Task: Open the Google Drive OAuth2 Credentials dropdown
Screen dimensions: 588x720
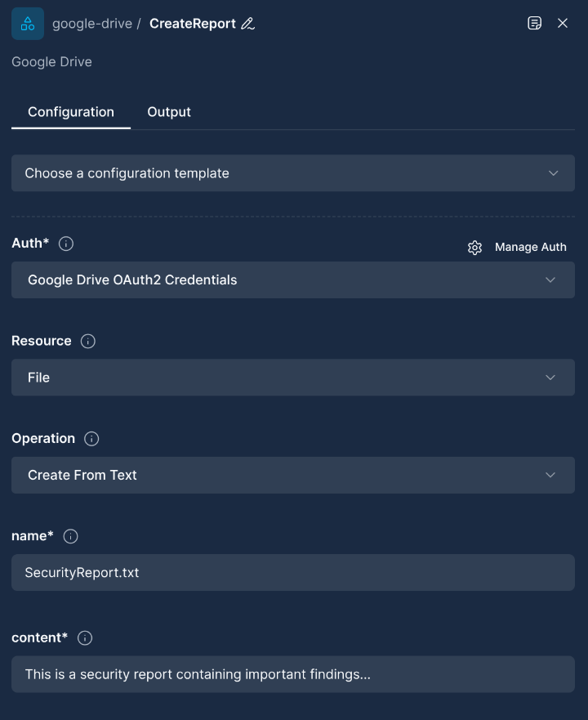Action: 293,280
